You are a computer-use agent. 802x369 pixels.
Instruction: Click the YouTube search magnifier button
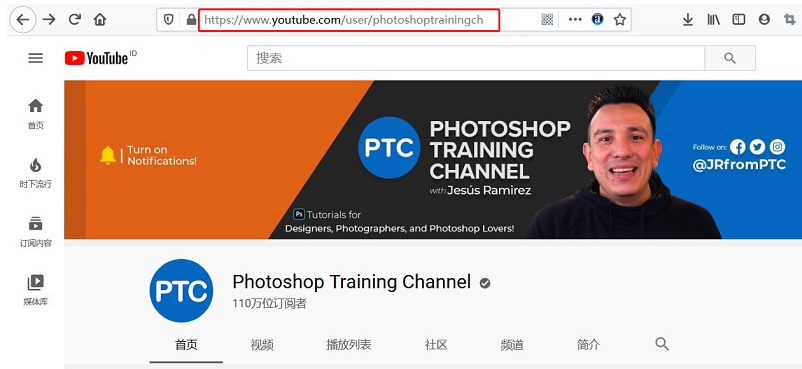730,58
